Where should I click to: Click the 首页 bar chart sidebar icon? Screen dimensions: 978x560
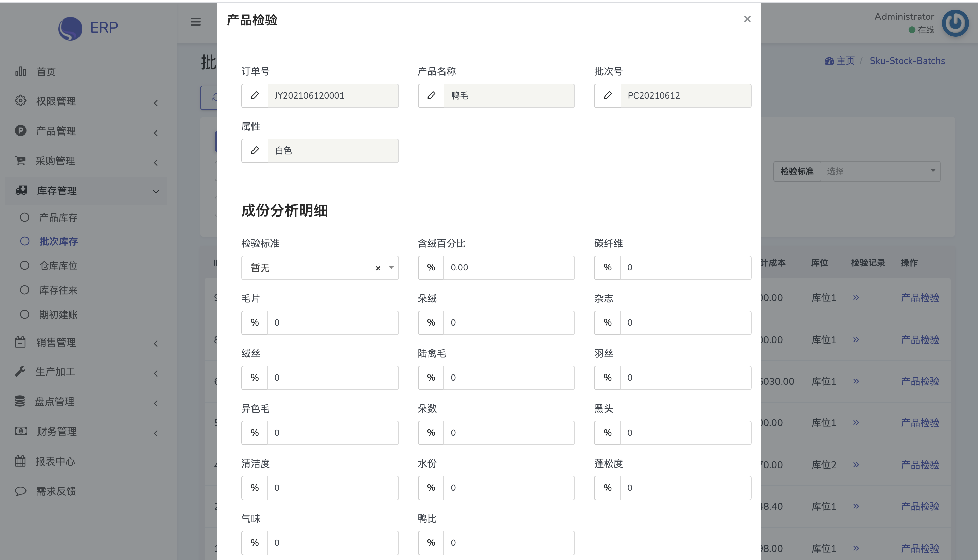(20, 72)
